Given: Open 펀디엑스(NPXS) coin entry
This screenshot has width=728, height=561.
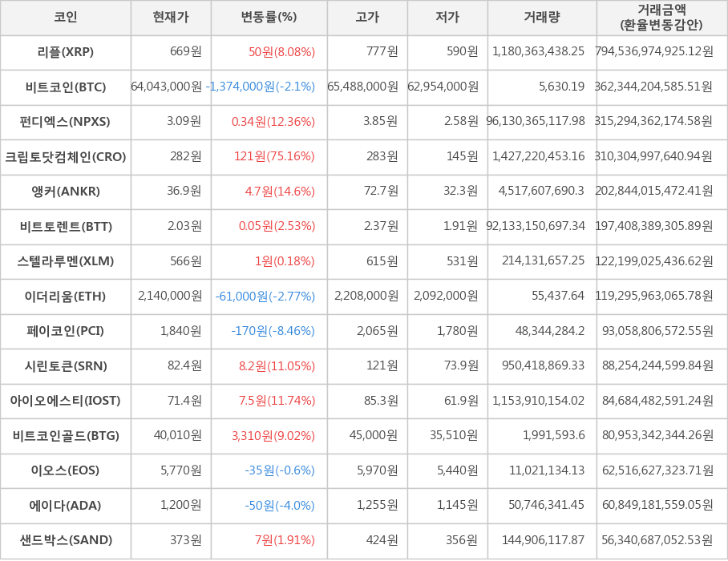Looking at the screenshot, I should (x=66, y=122).
